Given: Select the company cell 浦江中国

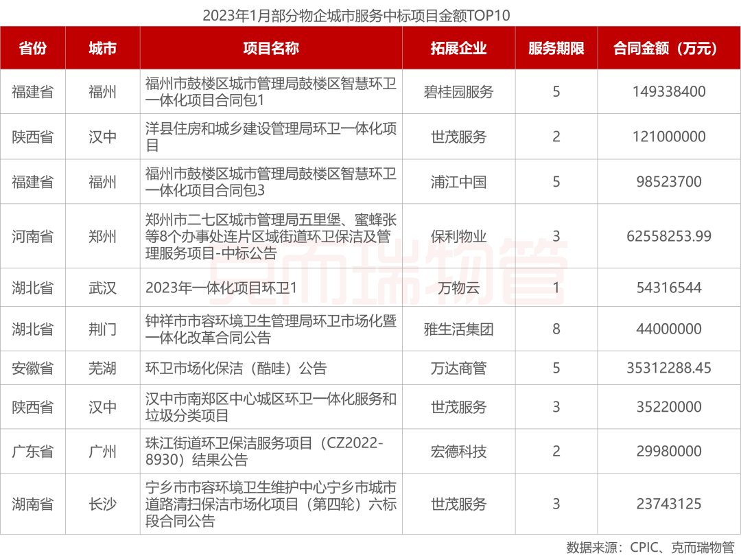Looking at the screenshot, I should coord(458,182).
